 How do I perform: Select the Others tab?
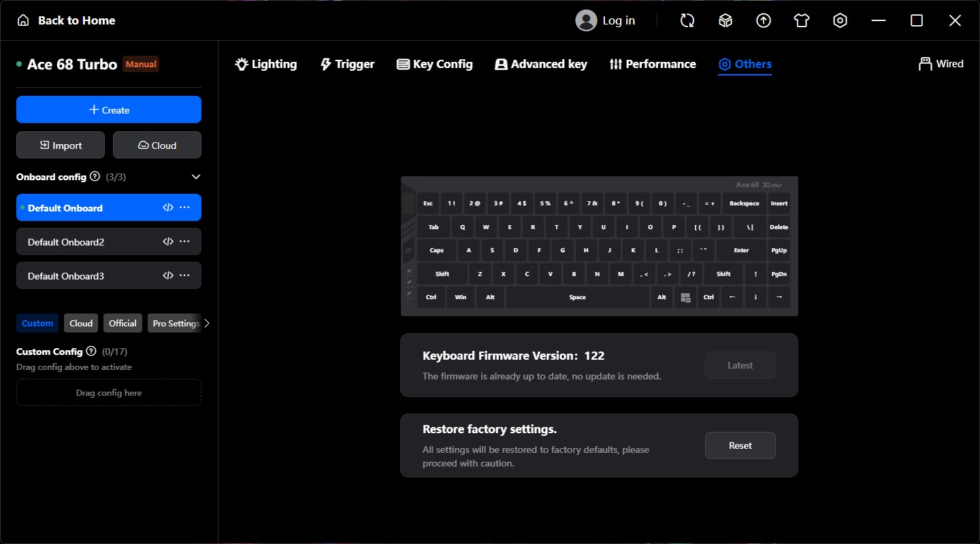[x=745, y=64]
